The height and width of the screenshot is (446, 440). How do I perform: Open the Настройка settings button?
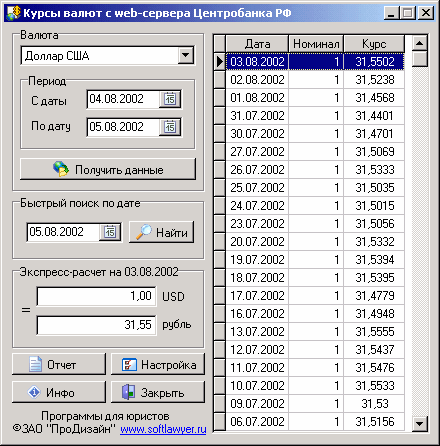click(x=158, y=364)
